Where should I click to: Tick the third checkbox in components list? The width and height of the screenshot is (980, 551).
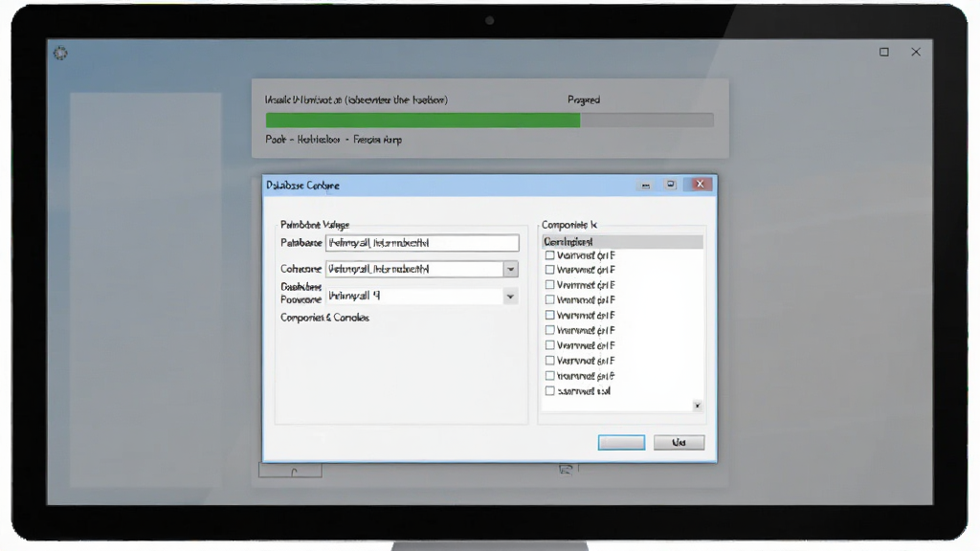coord(550,285)
